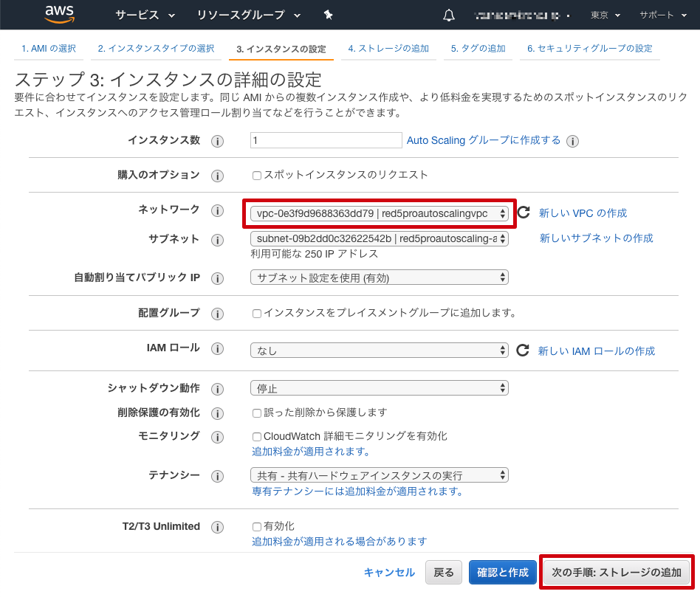This screenshot has width=700, height=597.
Task: Tick the T2/T3 Unlimited 有効化 checkbox
Action: tap(257, 527)
